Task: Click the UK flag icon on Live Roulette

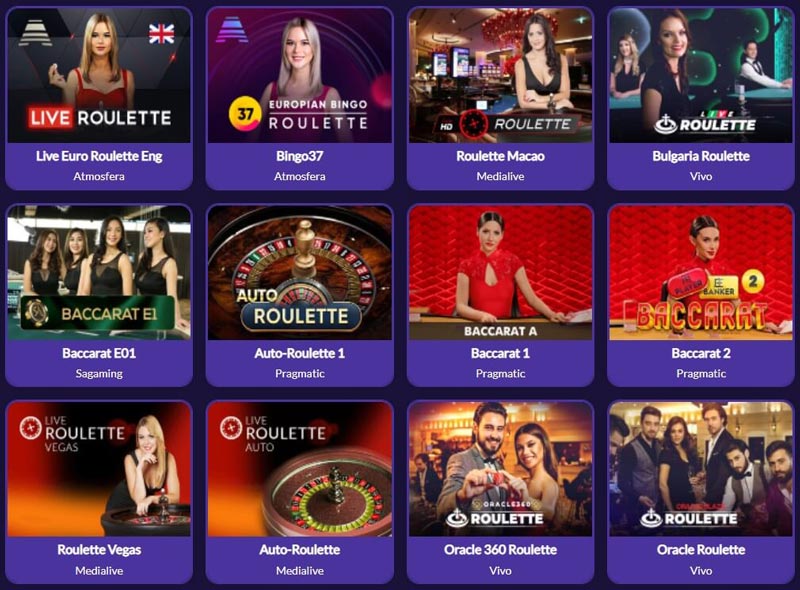Action: [x=161, y=34]
